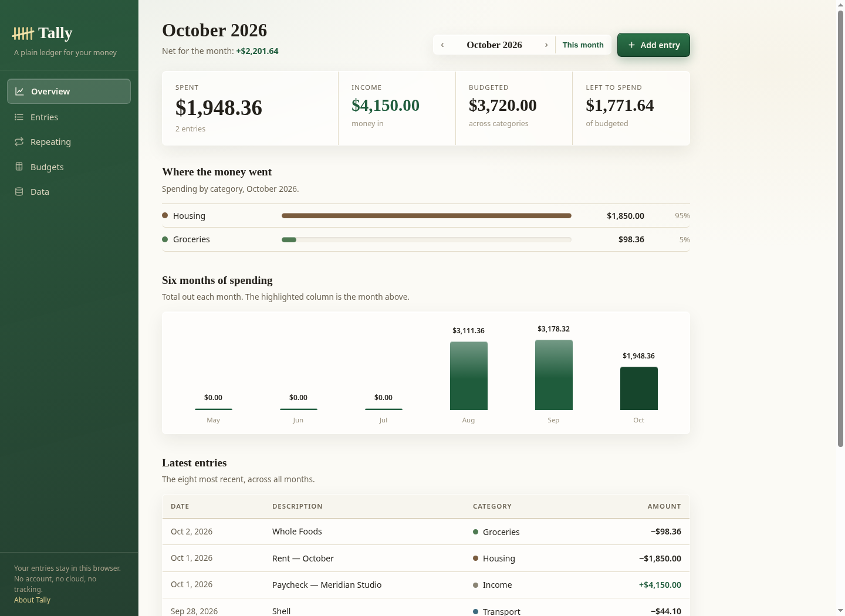Screen dimensions: 845x616
Task: Click the LEFT TO SPEND $1,771.64 value
Action: (x=620, y=106)
